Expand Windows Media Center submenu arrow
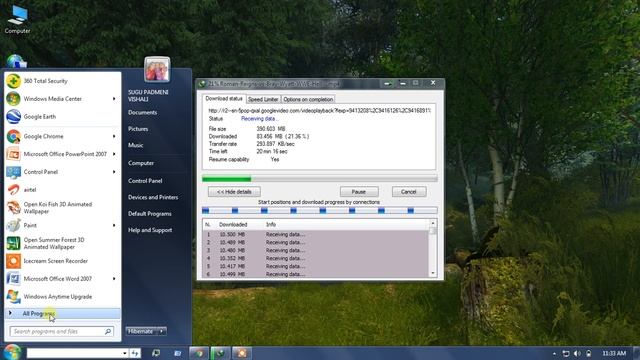Viewport: 640px width, 360px height. point(114,99)
